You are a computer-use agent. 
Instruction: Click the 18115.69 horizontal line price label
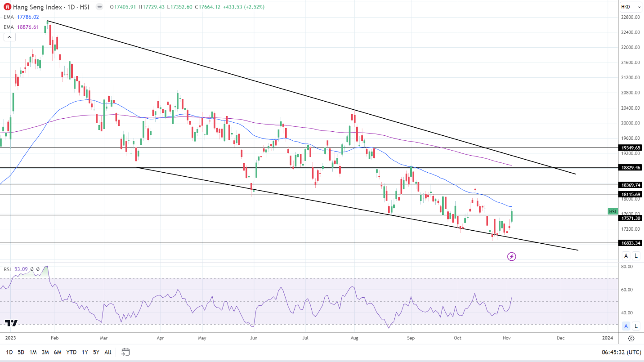pyautogui.click(x=631, y=194)
